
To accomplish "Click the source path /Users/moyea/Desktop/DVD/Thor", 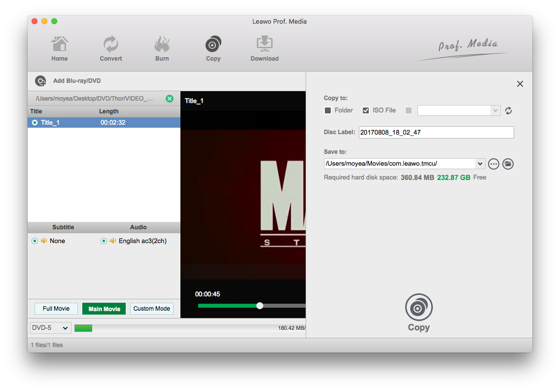I will coord(94,99).
